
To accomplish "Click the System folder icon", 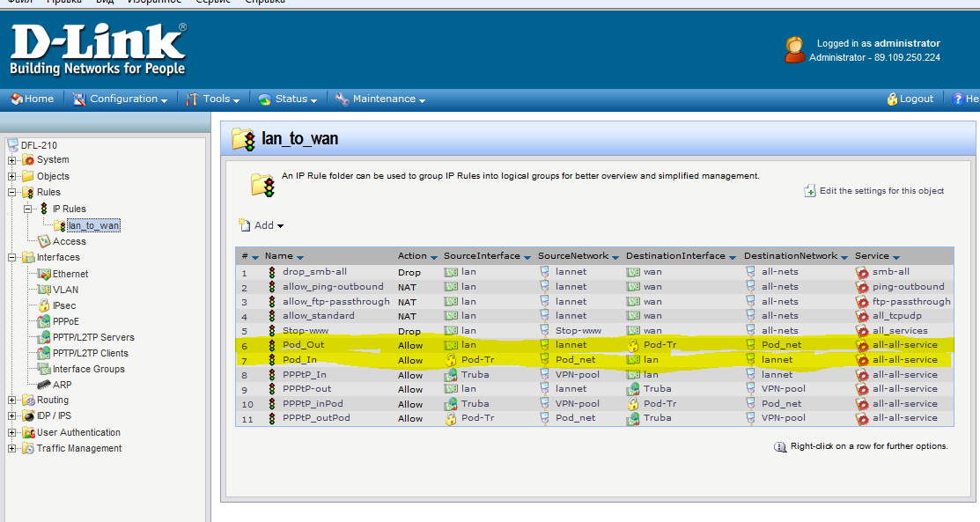I will 28,160.
